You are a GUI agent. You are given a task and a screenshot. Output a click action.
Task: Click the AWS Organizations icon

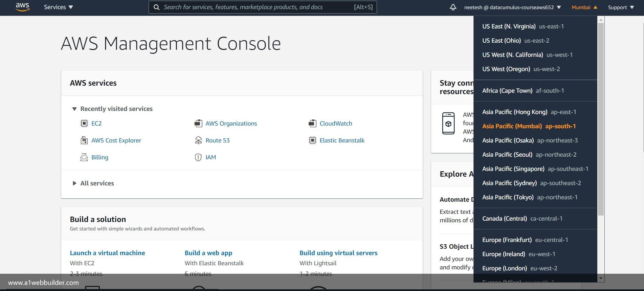198,124
